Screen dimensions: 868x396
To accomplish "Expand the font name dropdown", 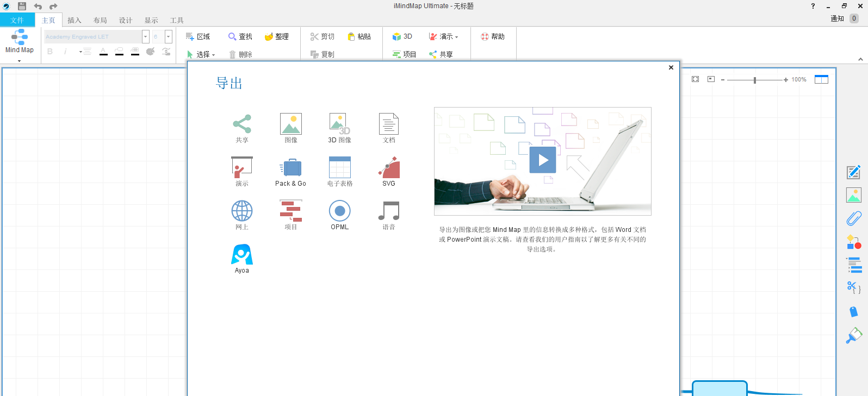I will click(145, 36).
